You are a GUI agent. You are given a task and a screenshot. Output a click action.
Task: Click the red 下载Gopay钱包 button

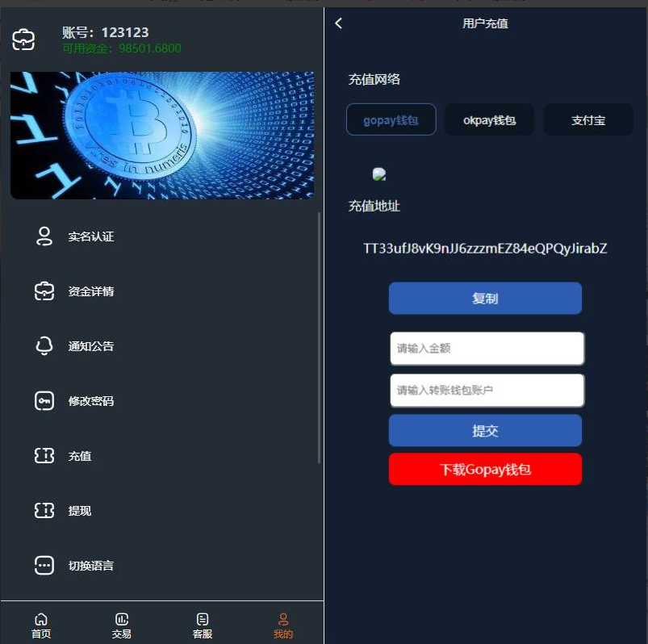point(485,469)
